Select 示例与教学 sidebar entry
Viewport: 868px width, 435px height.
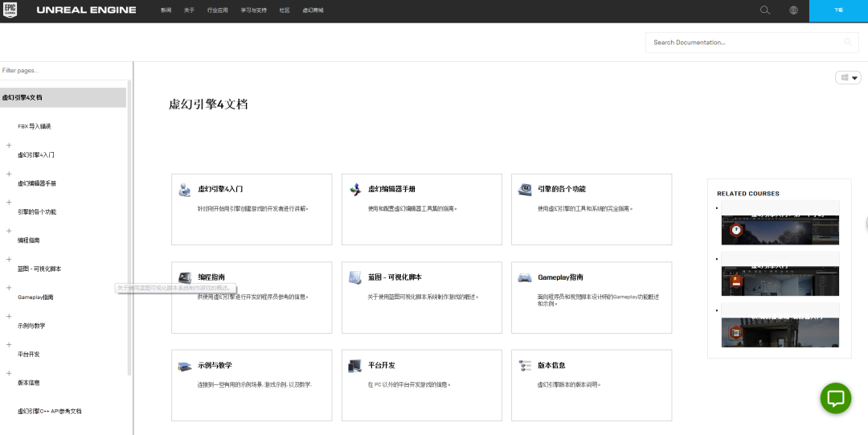(31, 326)
